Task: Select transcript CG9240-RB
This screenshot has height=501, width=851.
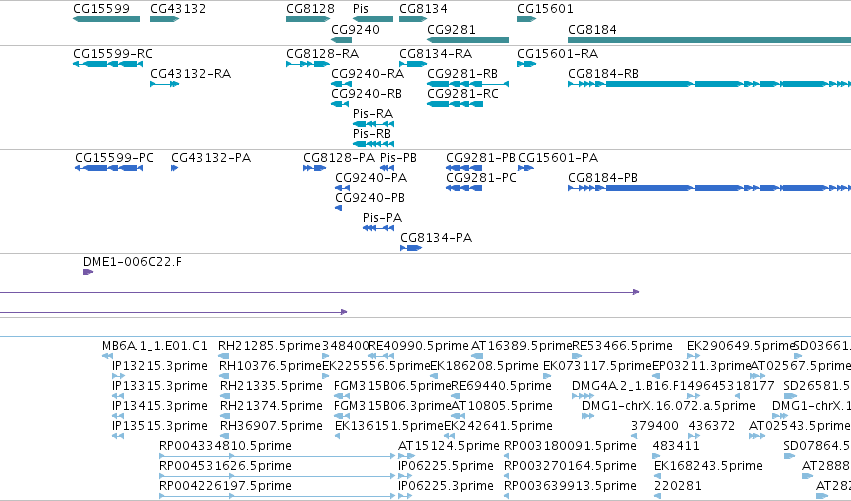Action: [340, 104]
